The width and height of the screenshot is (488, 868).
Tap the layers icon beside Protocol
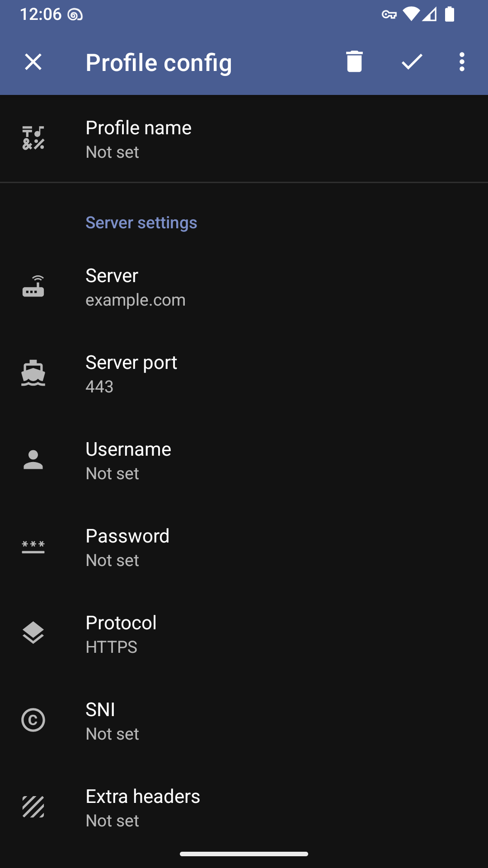tap(33, 633)
